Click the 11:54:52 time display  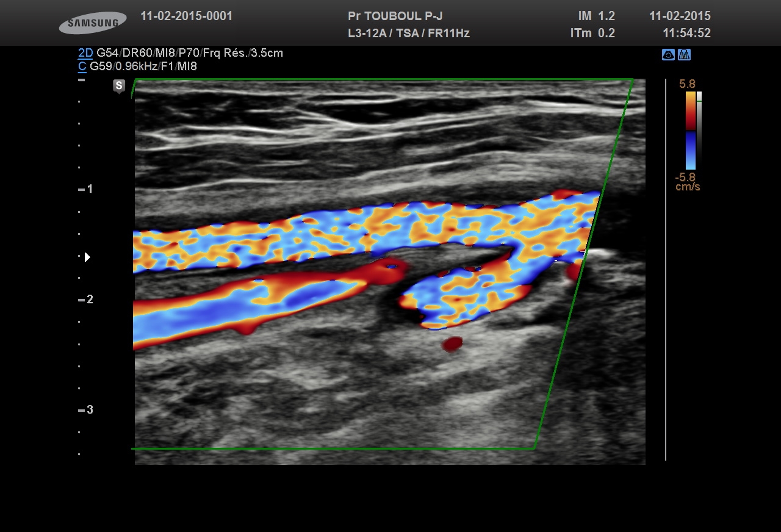tap(686, 34)
